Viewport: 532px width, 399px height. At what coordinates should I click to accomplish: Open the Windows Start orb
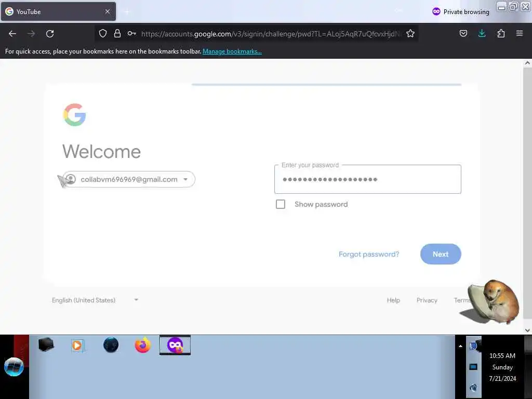pyautogui.click(x=14, y=367)
